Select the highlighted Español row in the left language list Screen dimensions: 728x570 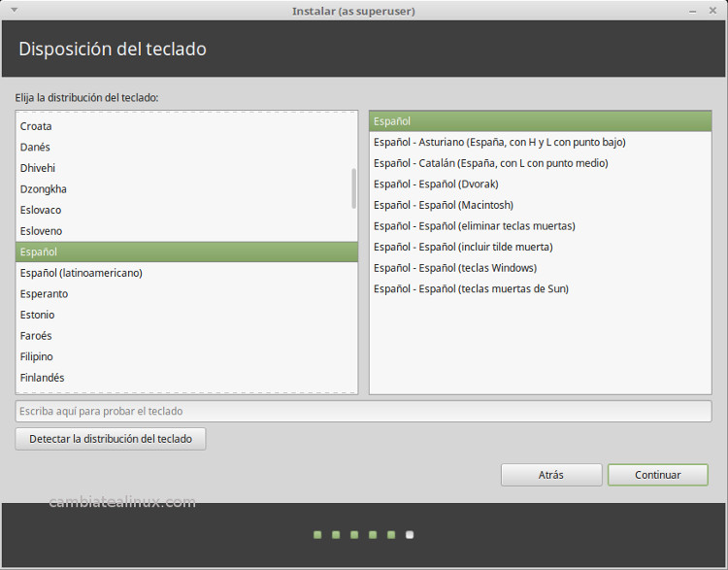[186, 251]
